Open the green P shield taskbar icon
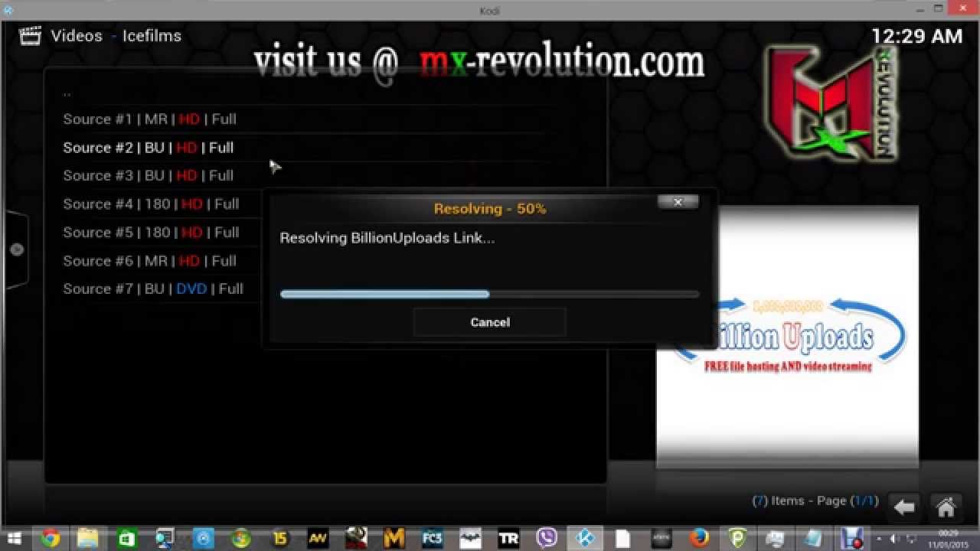The height and width of the screenshot is (551, 980). coord(737,538)
